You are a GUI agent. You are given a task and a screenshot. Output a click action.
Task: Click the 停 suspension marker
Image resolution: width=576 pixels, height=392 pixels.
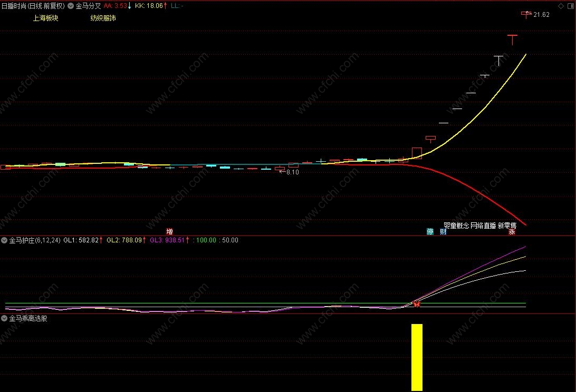pyautogui.click(x=430, y=232)
